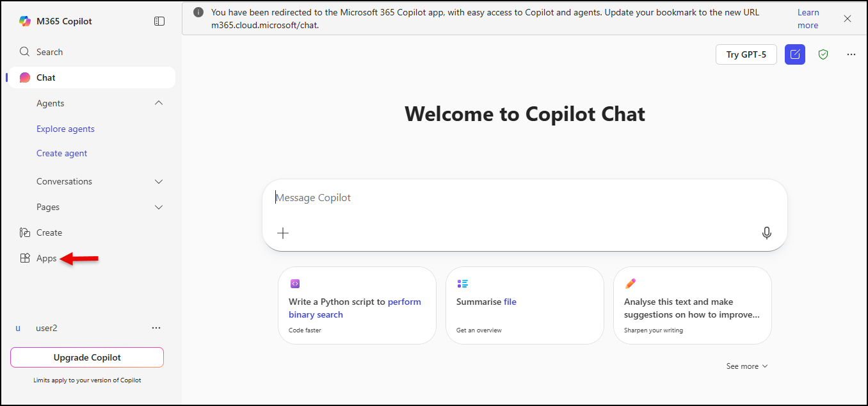The height and width of the screenshot is (406, 868).
Task: Click the user2 avatar initial
Action: 18,328
